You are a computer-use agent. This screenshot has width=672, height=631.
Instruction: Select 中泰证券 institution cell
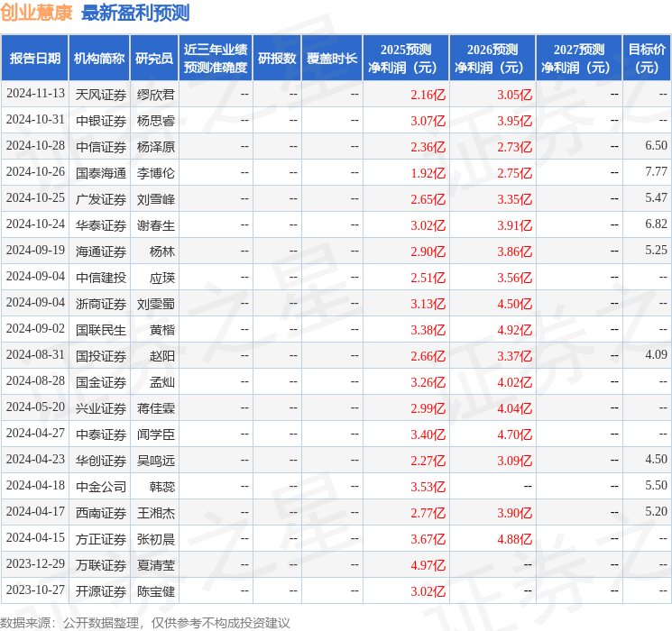tap(101, 434)
